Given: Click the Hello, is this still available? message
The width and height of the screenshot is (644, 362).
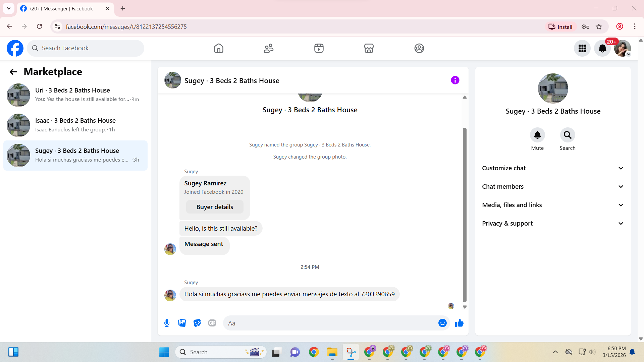Looking at the screenshot, I should click(x=221, y=229).
